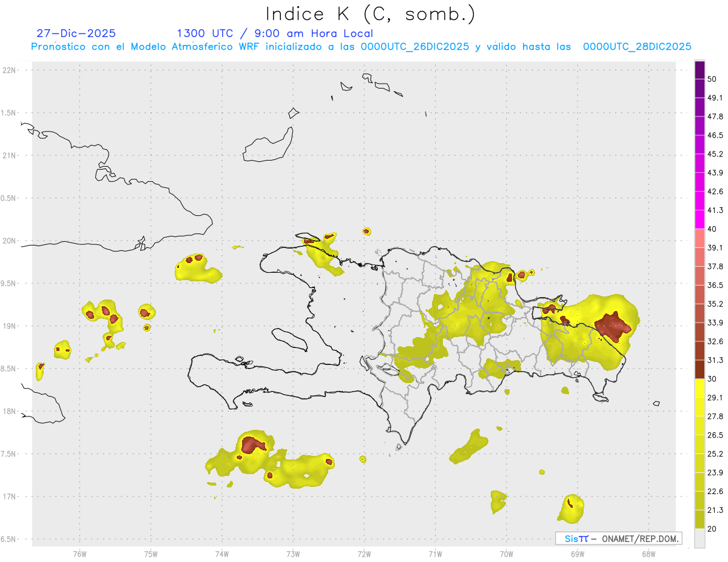Click the latitude label "18N"
The width and height of the screenshot is (728, 562).
pos(9,411)
